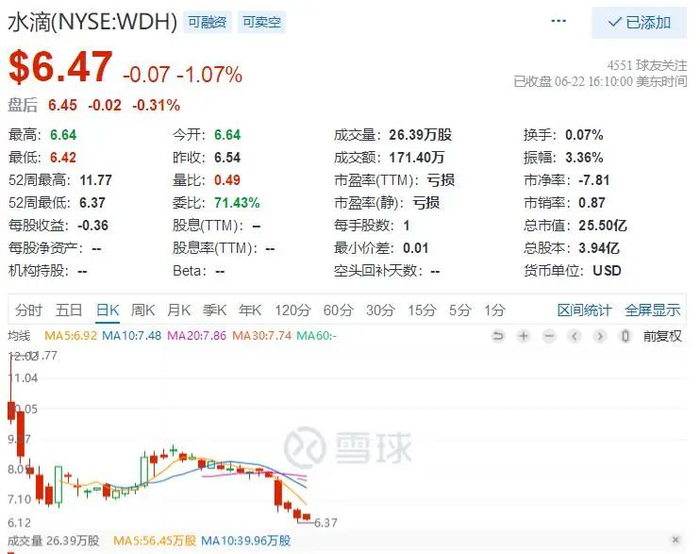The image size is (700, 554).
Task: Move chart right with right chevron icon
Action: tap(600, 336)
